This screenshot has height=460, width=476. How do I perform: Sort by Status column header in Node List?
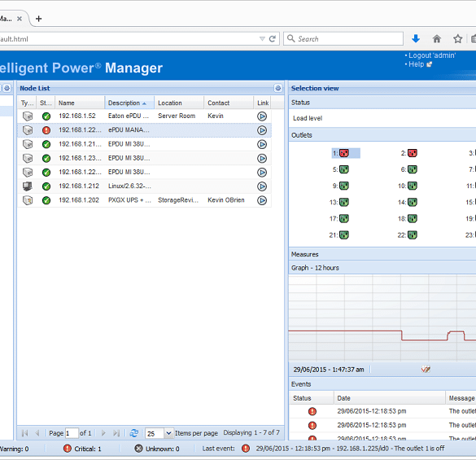tap(46, 103)
